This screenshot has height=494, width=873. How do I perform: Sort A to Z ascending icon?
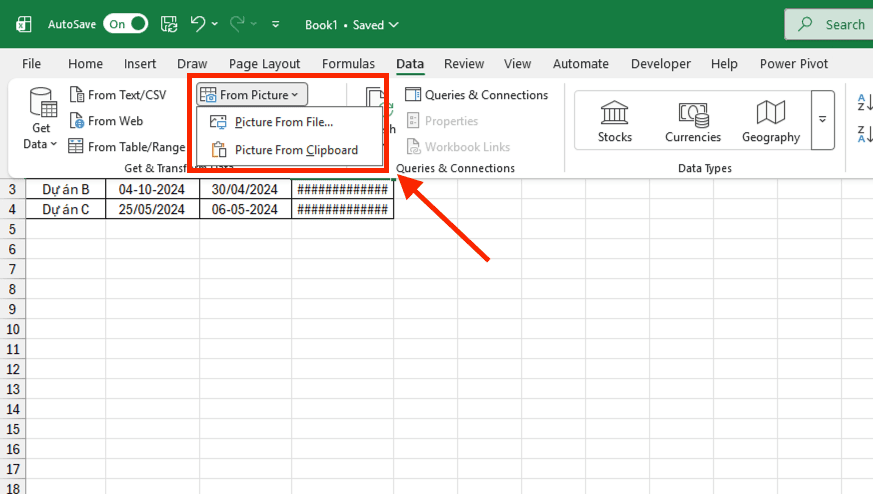point(864,102)
